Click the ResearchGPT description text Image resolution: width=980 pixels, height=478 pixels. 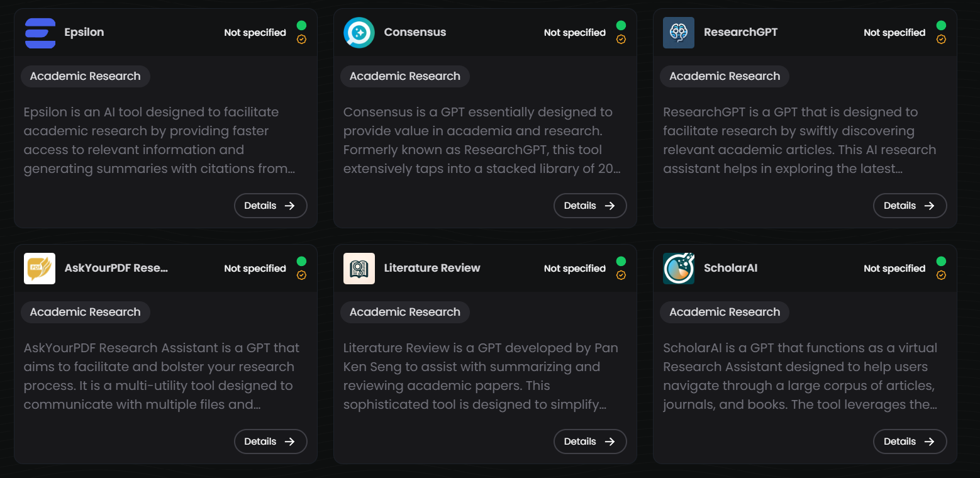pos(799,140)
